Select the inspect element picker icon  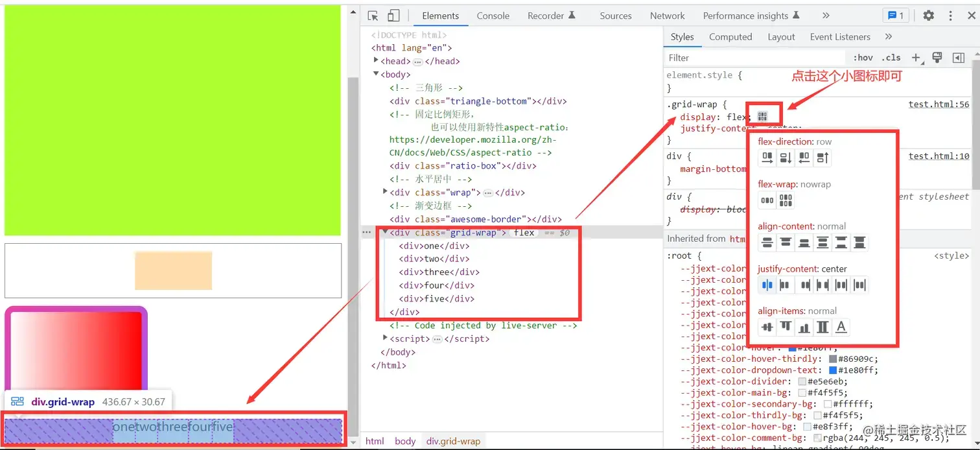373,16
